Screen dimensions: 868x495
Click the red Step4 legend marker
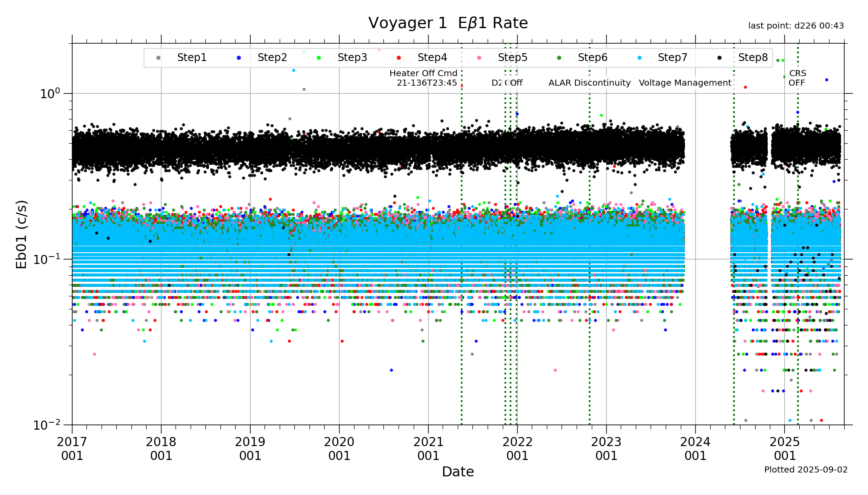pos(399,58)
